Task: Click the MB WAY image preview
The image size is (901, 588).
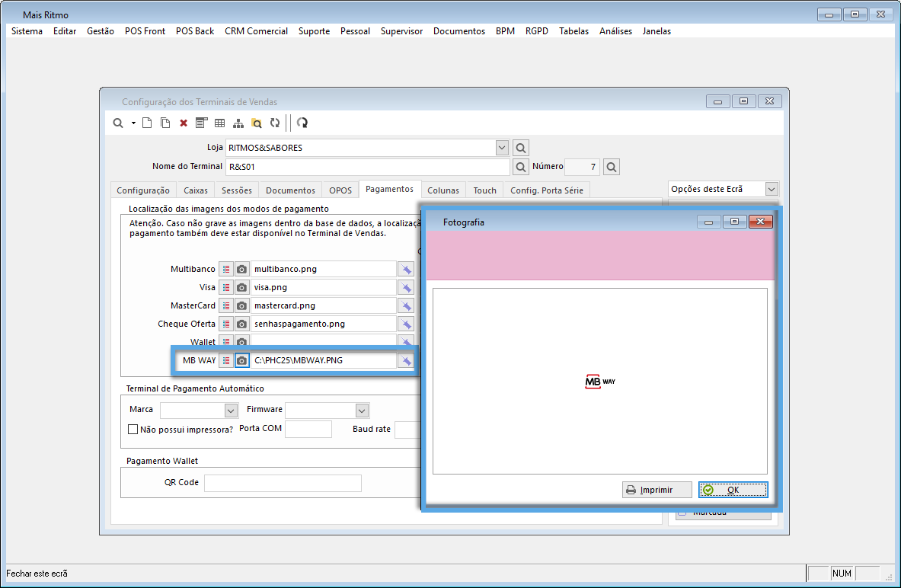Action: click(x=600, y=382)
